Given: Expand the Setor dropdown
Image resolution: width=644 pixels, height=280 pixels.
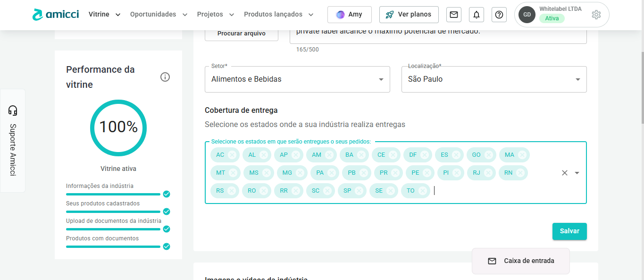Looking at the screenshot, I should tap(381, 79).
